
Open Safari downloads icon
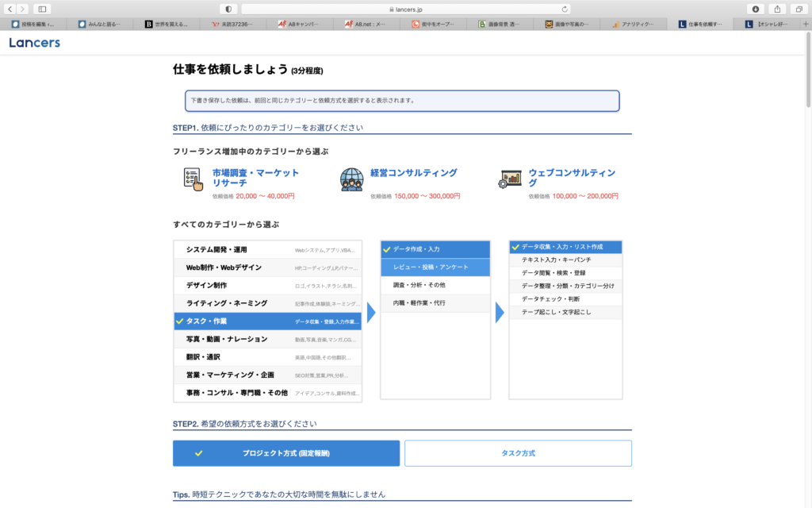(755, 9)
